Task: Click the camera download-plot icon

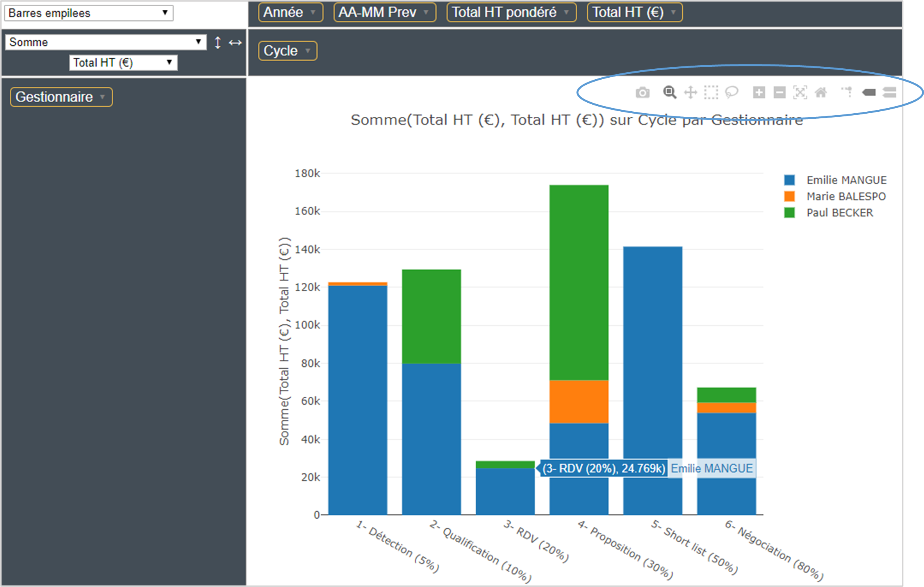Action: [642, 93]
